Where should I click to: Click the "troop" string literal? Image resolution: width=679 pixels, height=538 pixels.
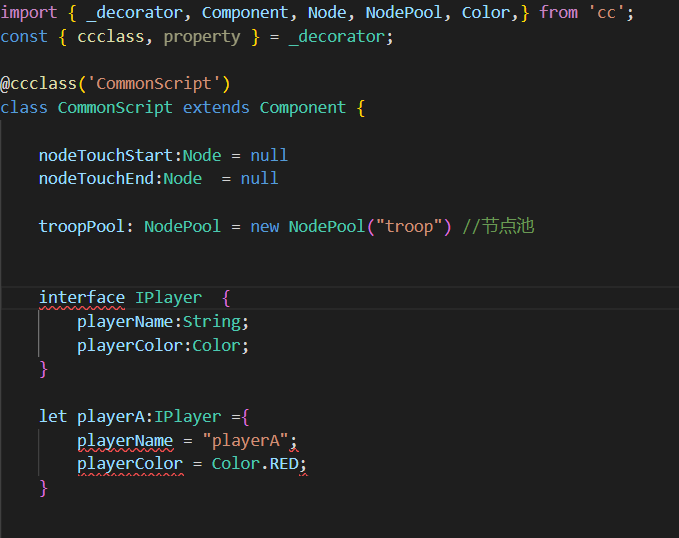click(408, 226)
